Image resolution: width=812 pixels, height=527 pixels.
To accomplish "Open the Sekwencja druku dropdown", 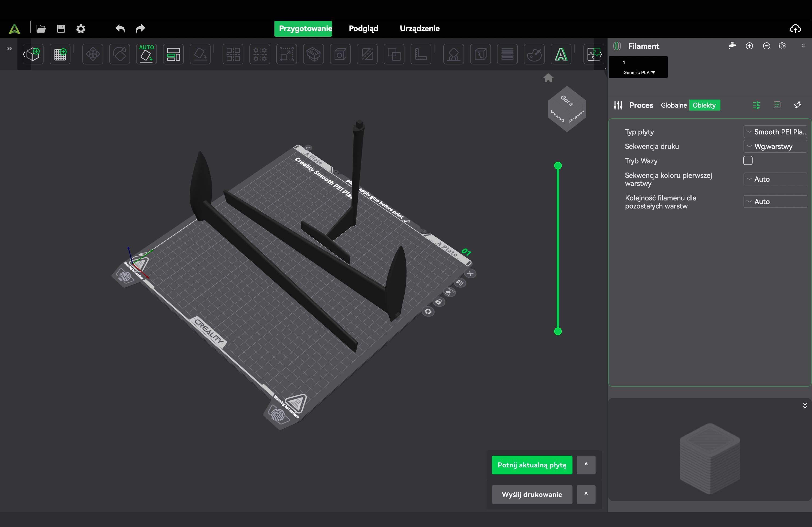I will click(x=775, y=147).
